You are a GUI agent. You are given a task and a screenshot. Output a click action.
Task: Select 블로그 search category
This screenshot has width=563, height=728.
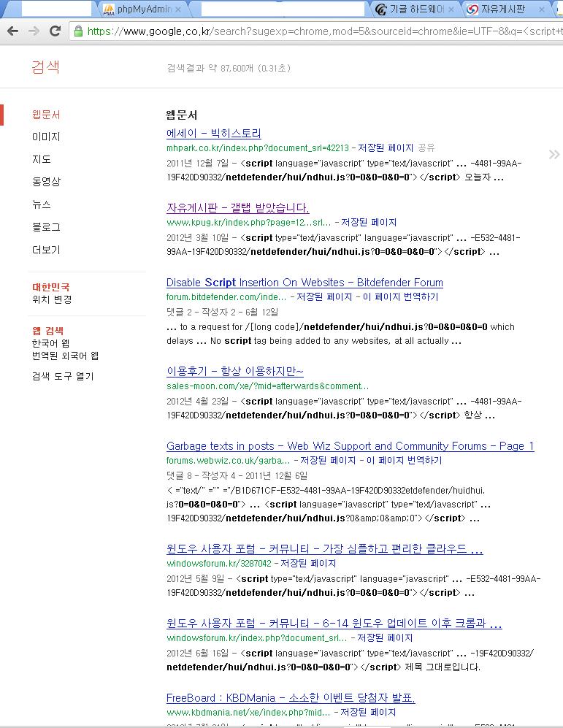click(x=46, y=227)
